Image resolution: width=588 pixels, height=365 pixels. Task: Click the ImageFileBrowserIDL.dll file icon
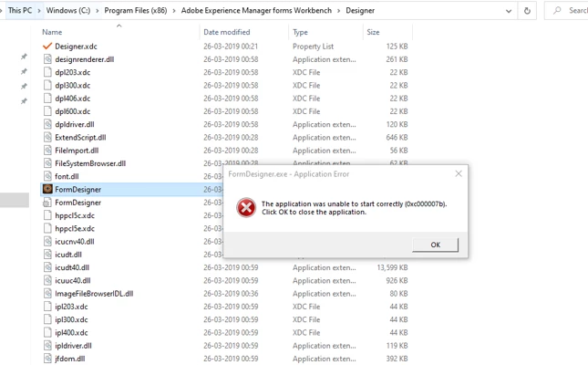coord(47,293)
